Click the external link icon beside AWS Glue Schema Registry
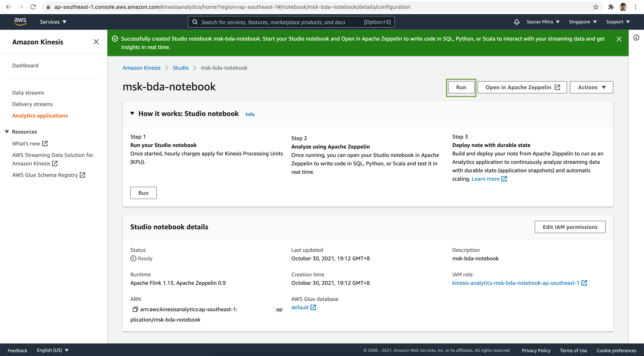 (x=82, y=175)
